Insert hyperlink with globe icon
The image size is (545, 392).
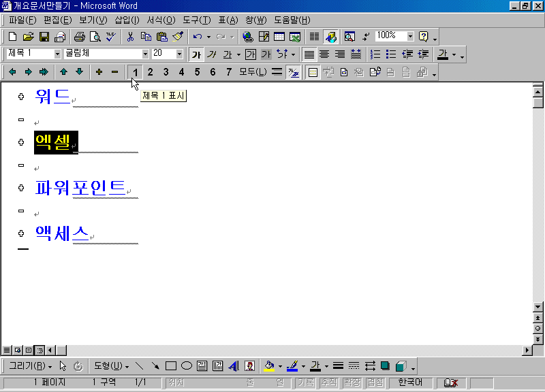248,37
